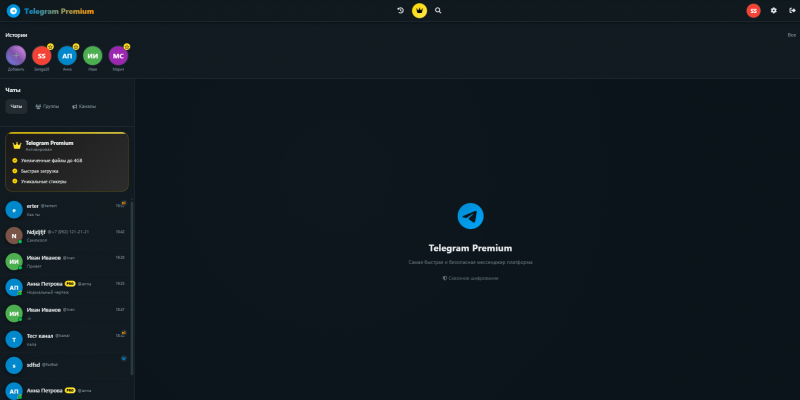Click the shield icon beside Сквозное шифрование
The width and height of the screenshot is (800, 400).
tap(445, 278)
